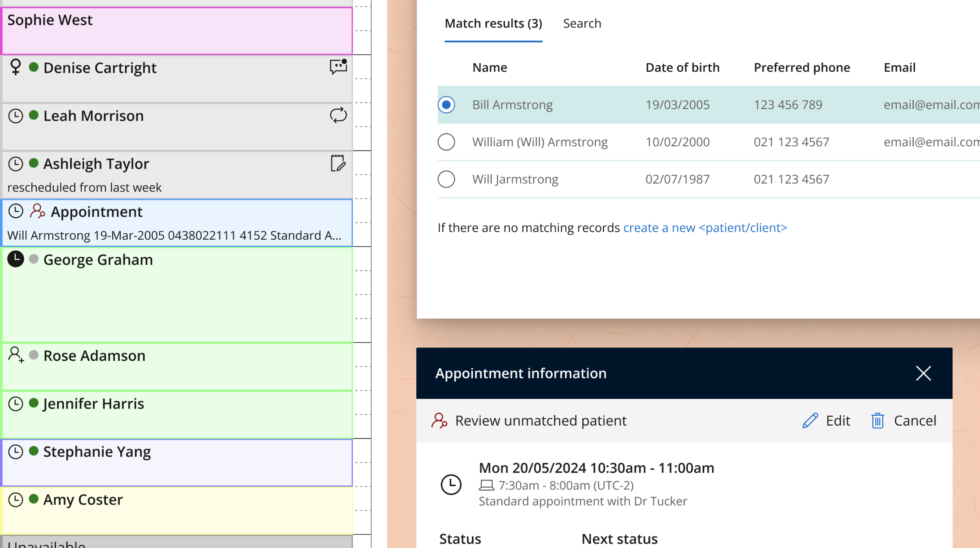980x548 pixels.
Task: Click the green status dot beside Jennifer Harris
Action: point(34,403)
